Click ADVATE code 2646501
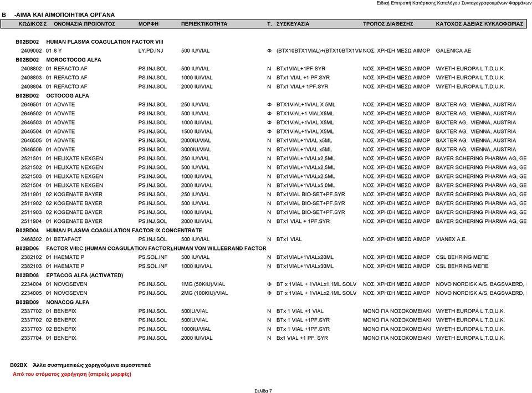The width and height of the screenshot is (532, 393). (x=31, y=105)
